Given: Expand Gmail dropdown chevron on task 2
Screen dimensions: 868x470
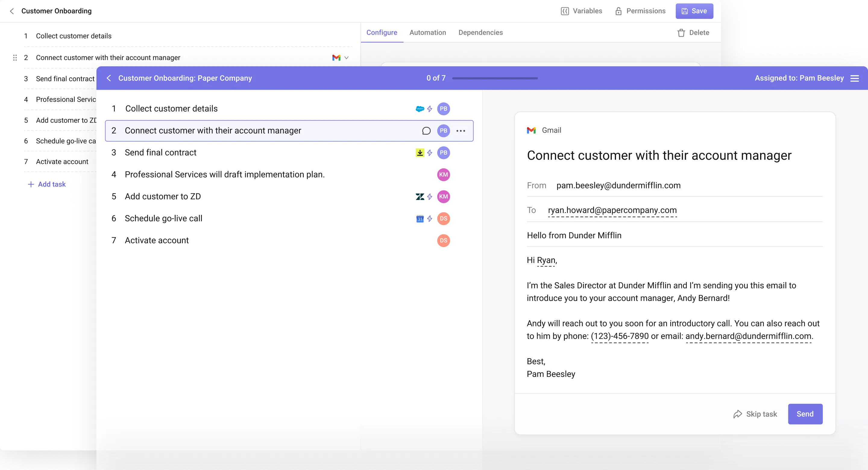Looking at the screenshot, I should click(x=346, y=58).
